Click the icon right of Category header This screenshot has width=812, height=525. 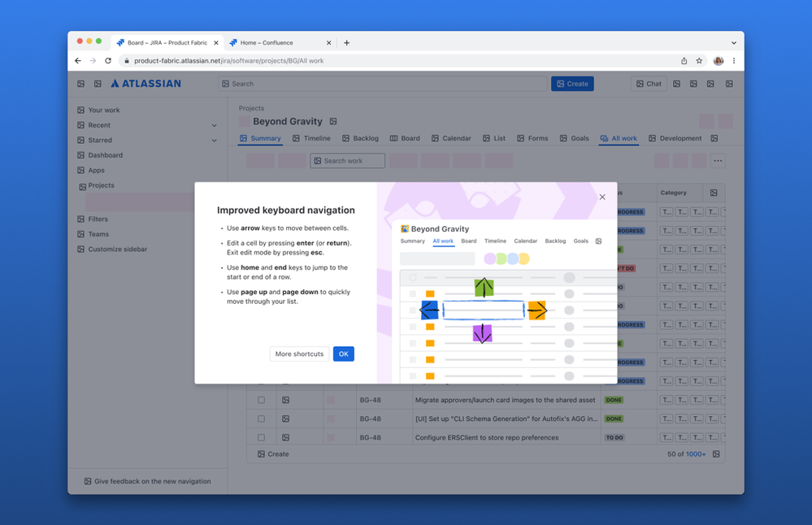714,193
